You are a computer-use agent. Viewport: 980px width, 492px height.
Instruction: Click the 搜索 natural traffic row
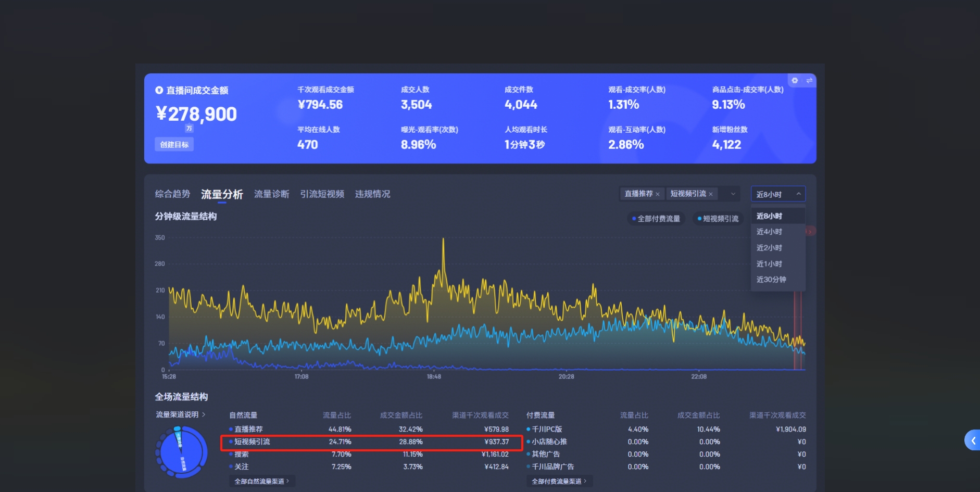click(x=369, y=454)
